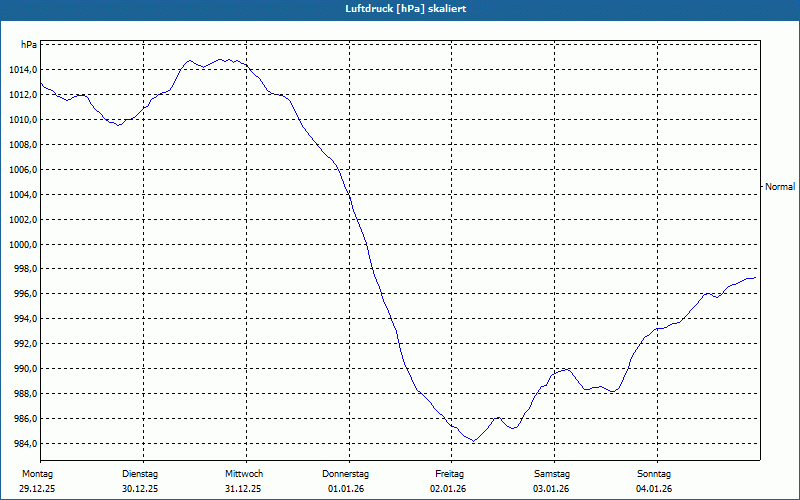This screenshot has height=500, width=800.
Task: Click the 1014,0 axis value
Action: pyautogui.click(x=23, y=69)
